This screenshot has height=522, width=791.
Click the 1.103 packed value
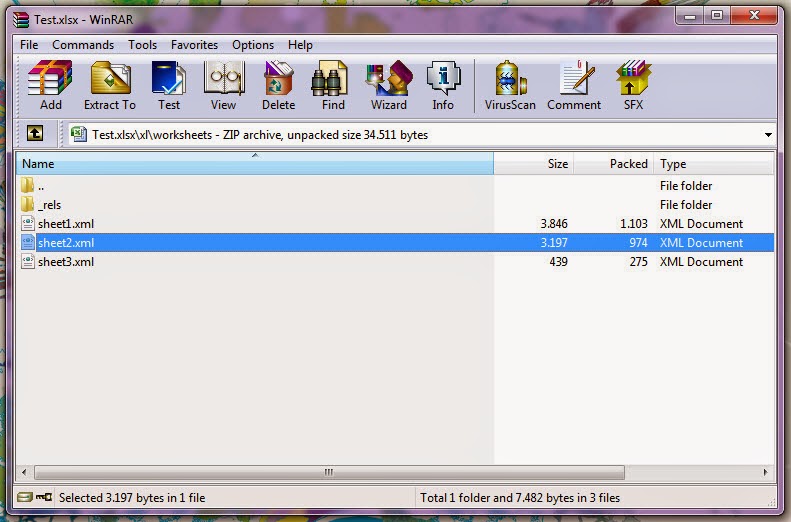tap(634, 223)
